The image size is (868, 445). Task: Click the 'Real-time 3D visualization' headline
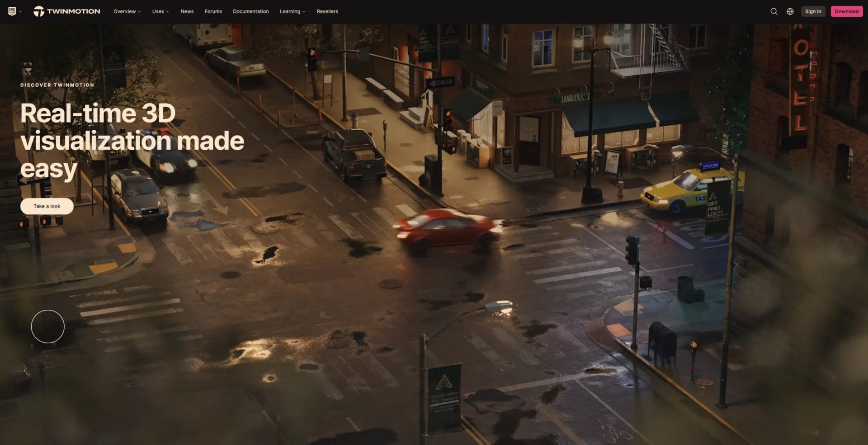click(132, 141)
